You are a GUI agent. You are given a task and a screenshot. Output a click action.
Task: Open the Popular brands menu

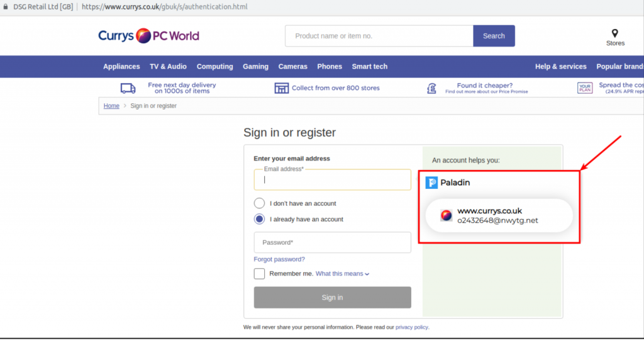click(620, 67)
